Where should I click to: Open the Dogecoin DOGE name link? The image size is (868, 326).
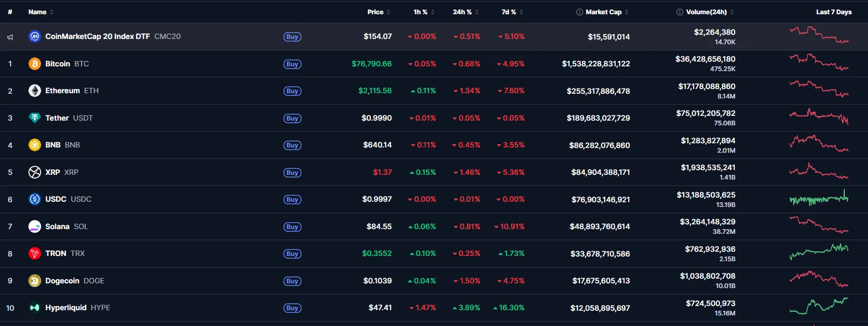click(75, 281)
